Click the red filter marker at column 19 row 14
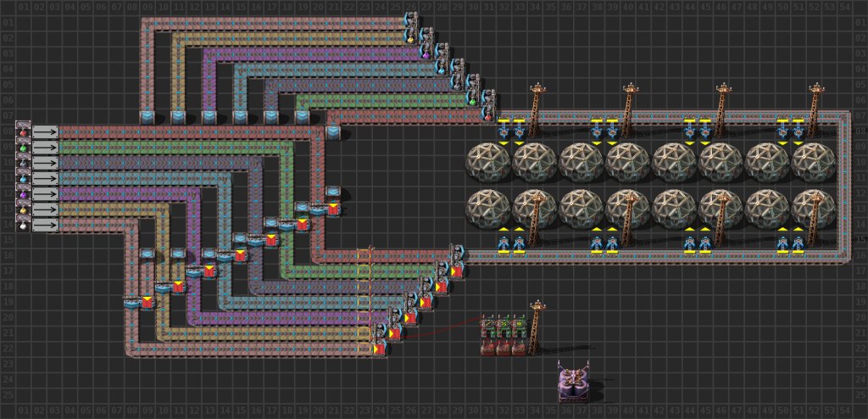The image size is (868, 419). [302, 225]
